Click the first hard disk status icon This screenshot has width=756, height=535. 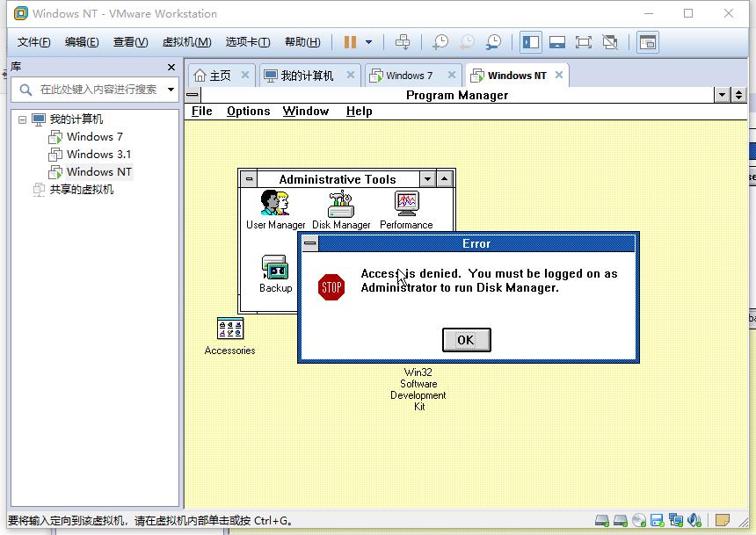[x=601, y=521]
